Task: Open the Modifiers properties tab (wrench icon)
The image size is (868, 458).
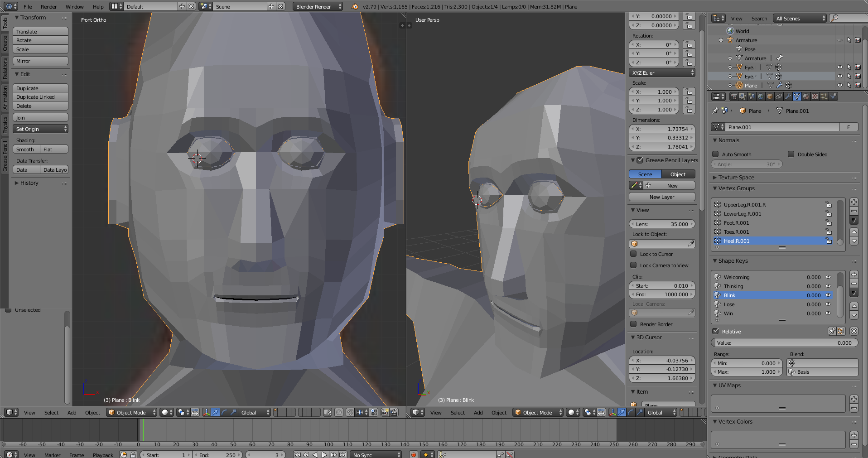Action: 788,96
